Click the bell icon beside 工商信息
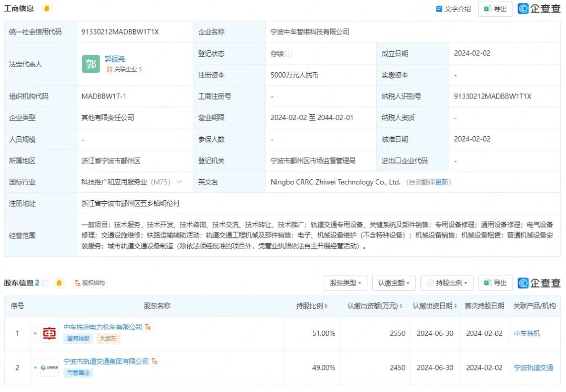This screenshot has height=392, width=566. pos(47,8)
